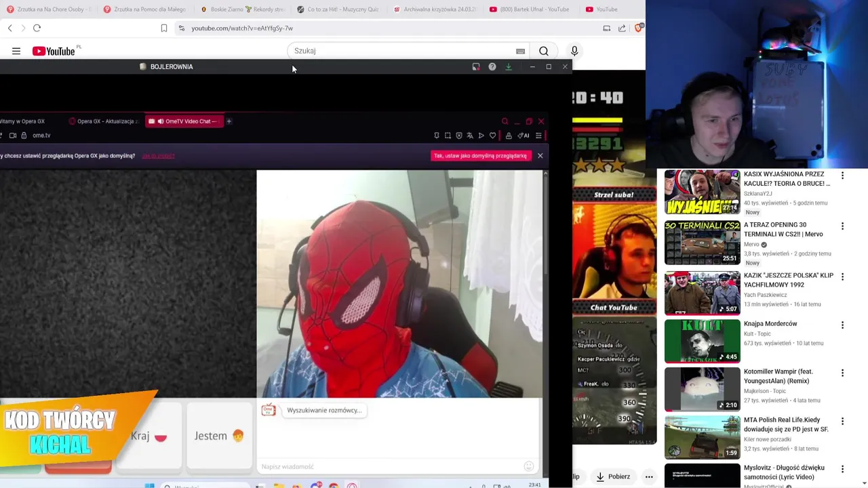Open the on-screen keyboard icon in search box

tap(520, 51)
